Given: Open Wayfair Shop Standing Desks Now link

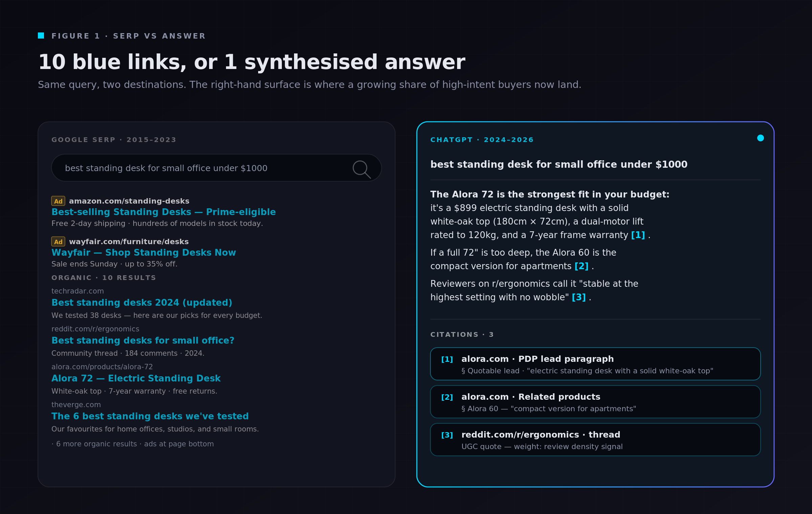Looking at the screenshot, I should 143,253.
